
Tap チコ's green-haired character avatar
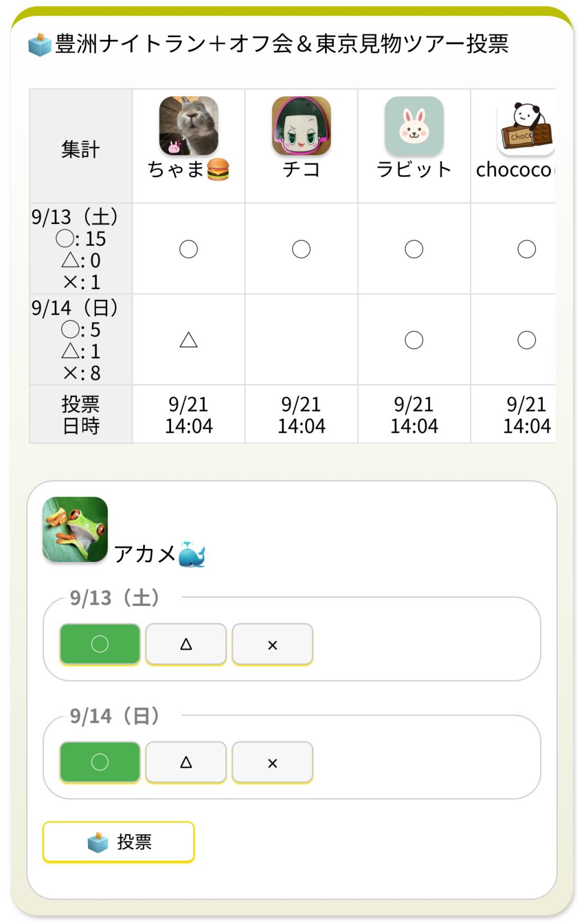pos(301,125)
